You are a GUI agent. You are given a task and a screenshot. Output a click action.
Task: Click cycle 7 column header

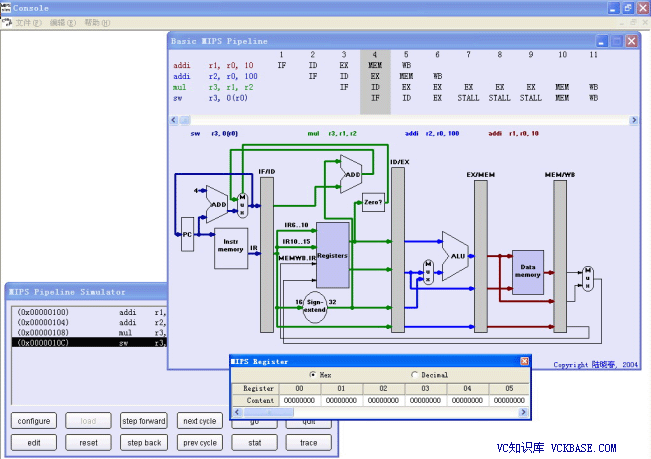[468, 55]
